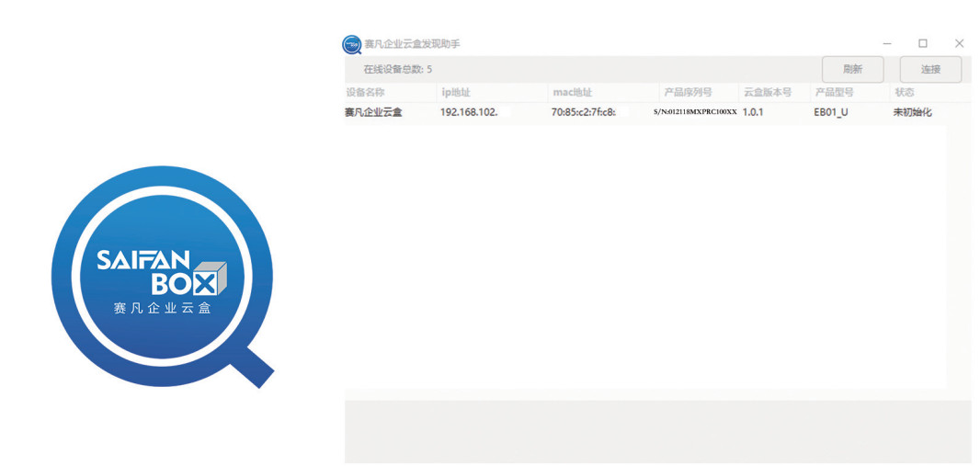Click the IP cell 192.168.102.

pyautogui.click(x=470, y=113)
